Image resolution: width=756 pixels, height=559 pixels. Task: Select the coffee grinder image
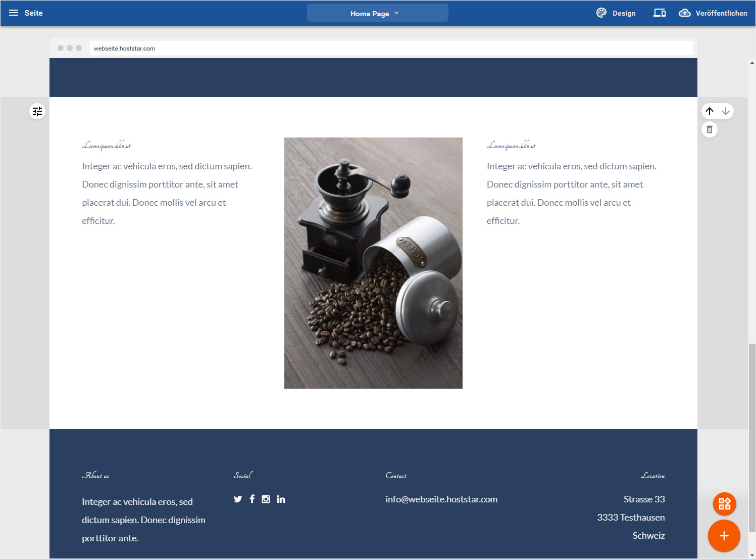(x=373, y=263)
